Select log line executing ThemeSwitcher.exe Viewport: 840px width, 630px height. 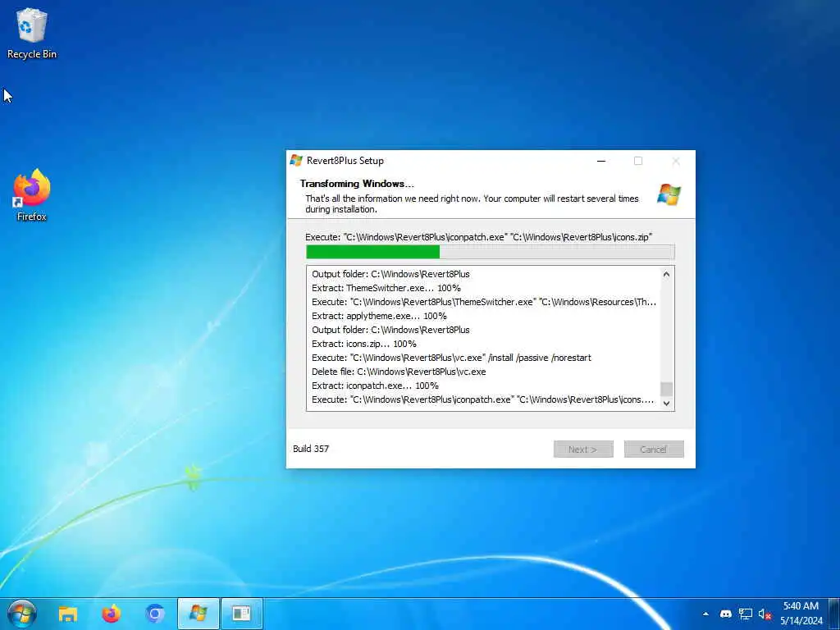(484, 302)
